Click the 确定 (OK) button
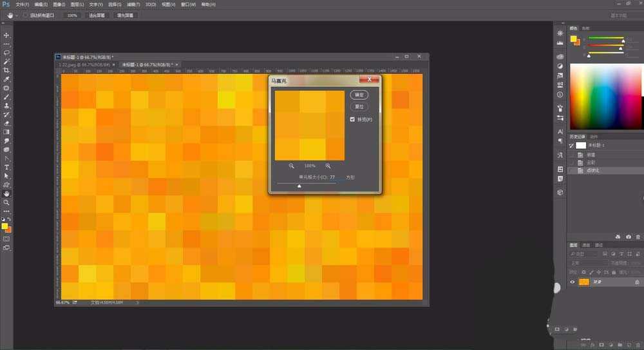This screenshot has height=350, width=644. point(359,95)
